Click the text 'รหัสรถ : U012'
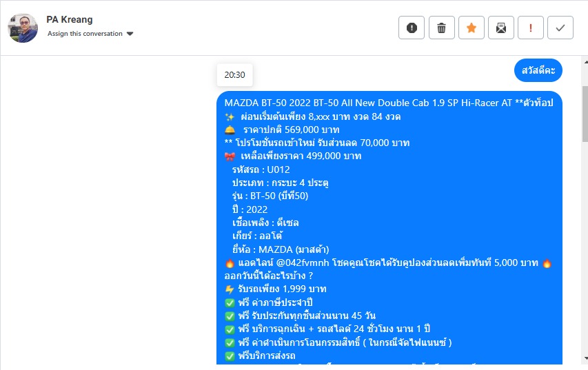Image resolution: width=588 pixels, height=370 pixels. 261,169
